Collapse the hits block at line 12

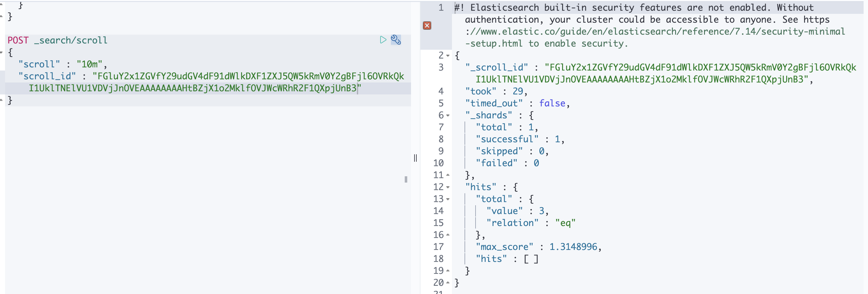448,187
